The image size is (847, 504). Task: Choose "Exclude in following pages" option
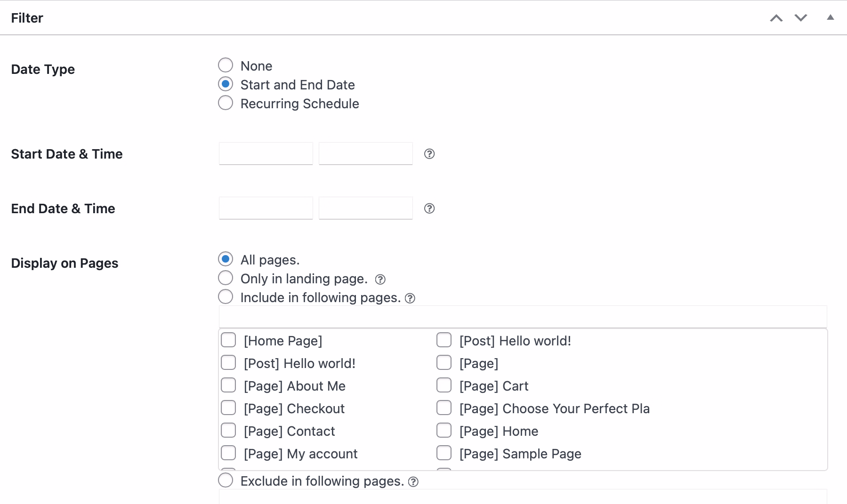(226, 480)
